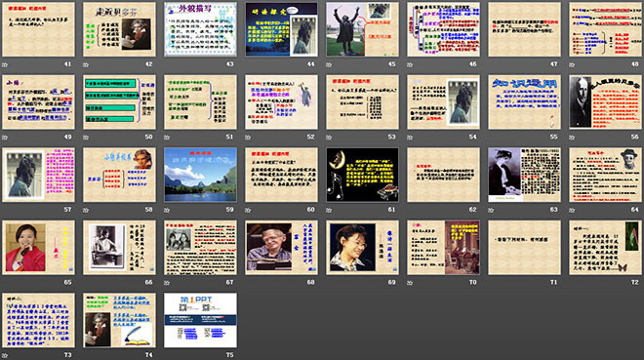Select slide 45 with the conductor statue
644x360 pixels.
[362, 29]
